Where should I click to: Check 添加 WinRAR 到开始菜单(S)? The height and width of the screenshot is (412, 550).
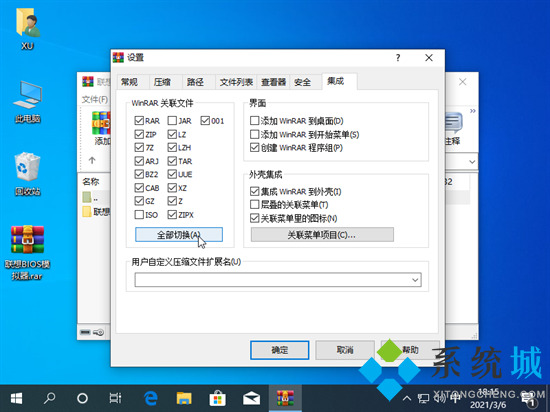point(254,134)
